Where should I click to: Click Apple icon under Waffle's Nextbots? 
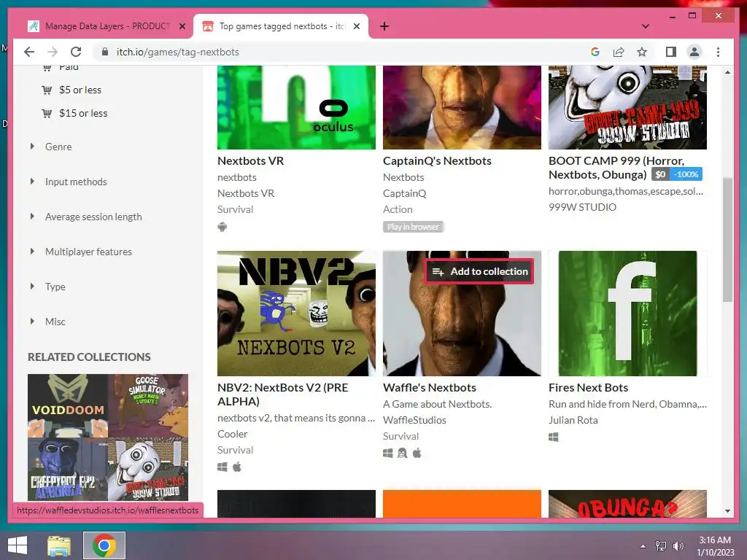(x=417, y=454)
